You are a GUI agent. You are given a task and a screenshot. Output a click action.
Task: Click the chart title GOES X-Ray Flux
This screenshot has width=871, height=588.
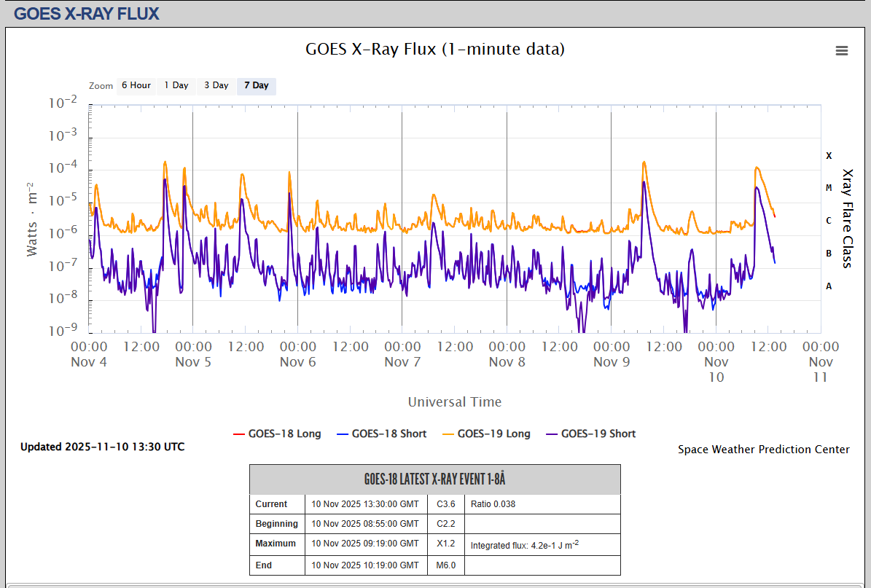434,50
